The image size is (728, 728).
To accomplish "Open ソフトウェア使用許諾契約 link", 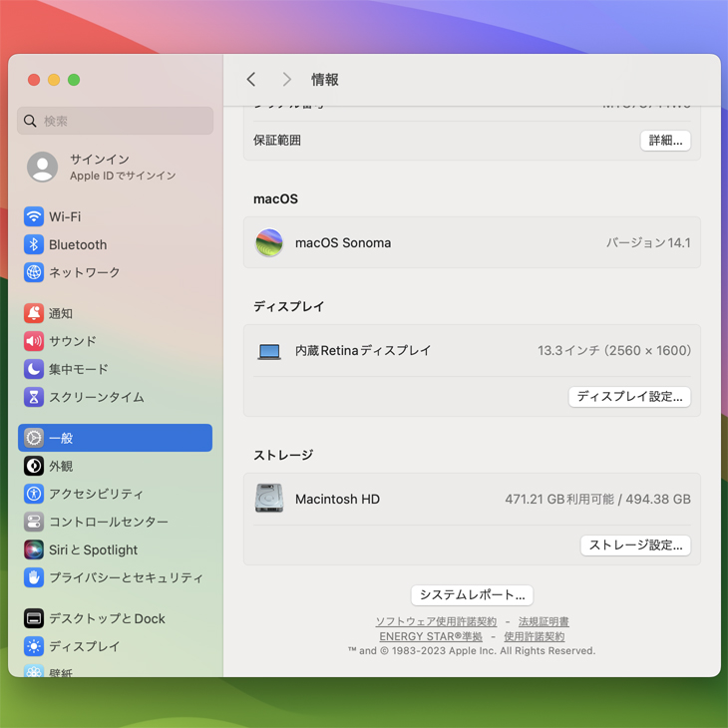I will 436,621.
